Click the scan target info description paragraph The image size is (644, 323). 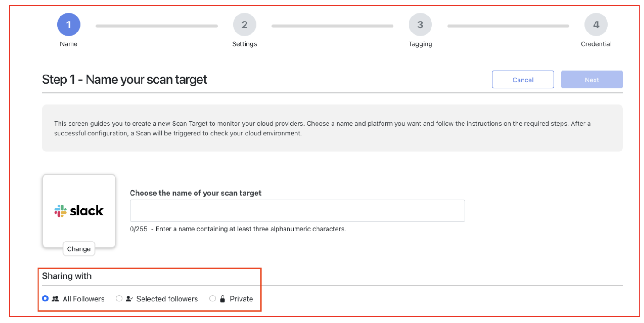pos(322,129)
